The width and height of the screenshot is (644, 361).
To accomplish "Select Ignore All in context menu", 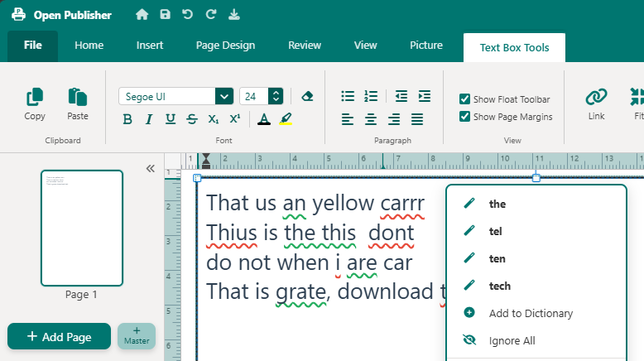I will [536, 340].
